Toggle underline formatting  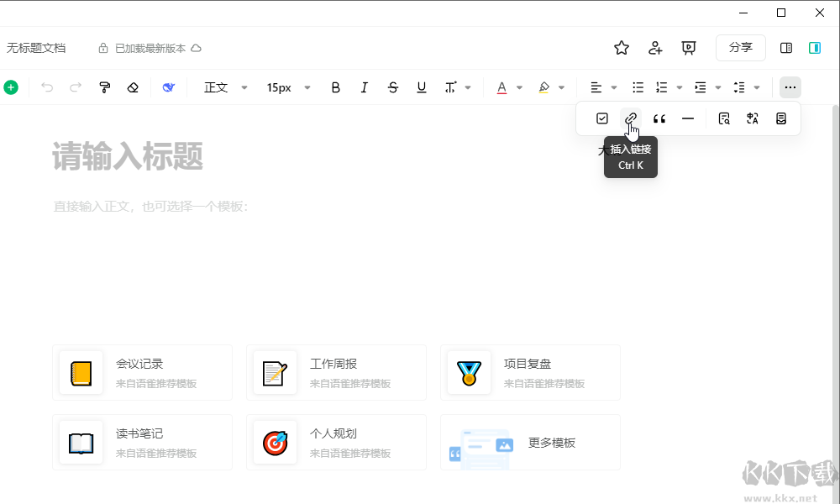tap(421, 87)
